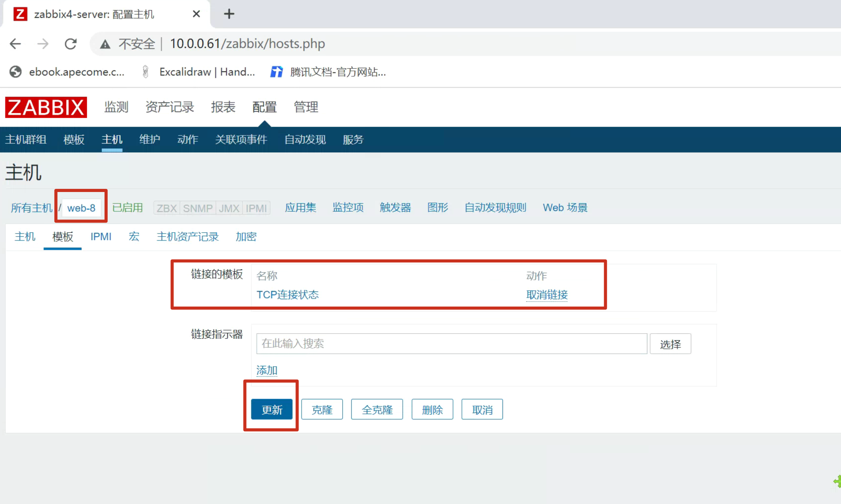Click the 已启用 status link
Viewport: 841px width, 504px height.
127,208
